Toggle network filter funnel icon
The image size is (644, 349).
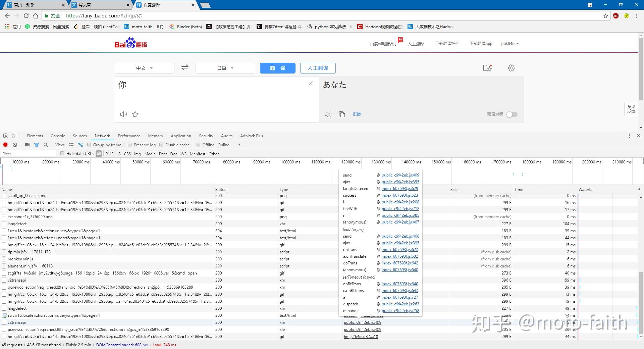[x=37, y=145]
